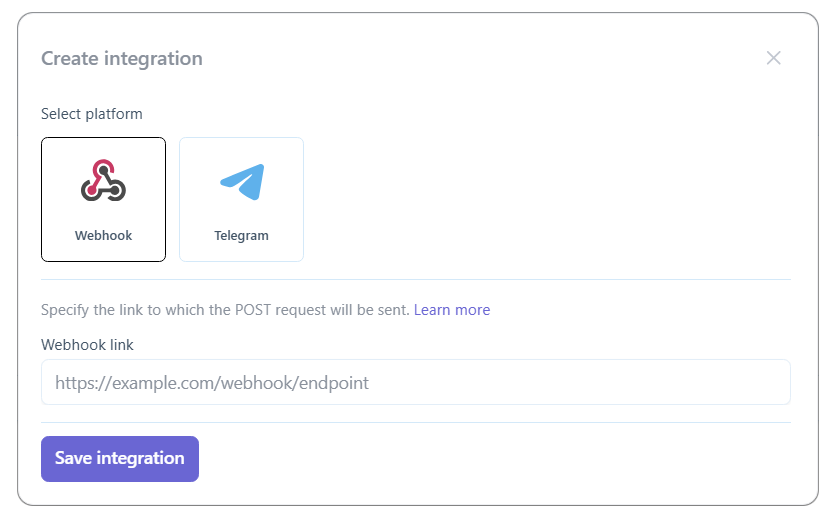833x518 pixels.
Task: Click the example.com placeholder URL text
Action: [x=212, y=383]
